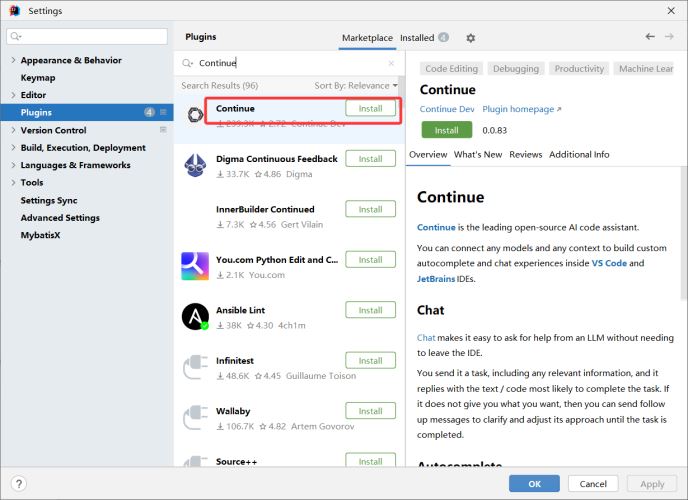Click the settings search magnifier icon
688x500 pixels.
point(16,36)
